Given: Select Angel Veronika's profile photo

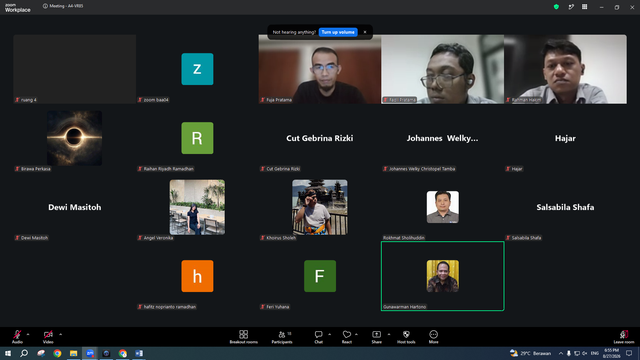Looking at the screenshot, I should (197, 207).
